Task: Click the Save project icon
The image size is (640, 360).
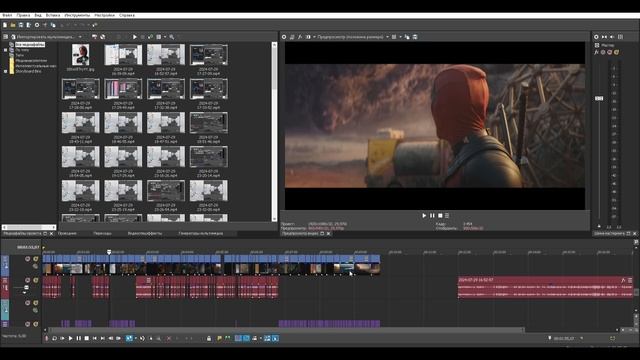Action: click(21, 25)
